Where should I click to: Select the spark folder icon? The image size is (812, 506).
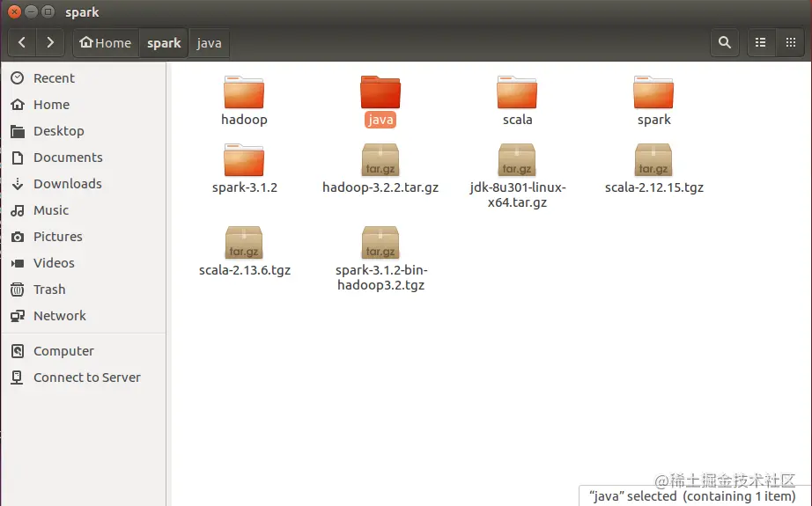tap(653, 92)
